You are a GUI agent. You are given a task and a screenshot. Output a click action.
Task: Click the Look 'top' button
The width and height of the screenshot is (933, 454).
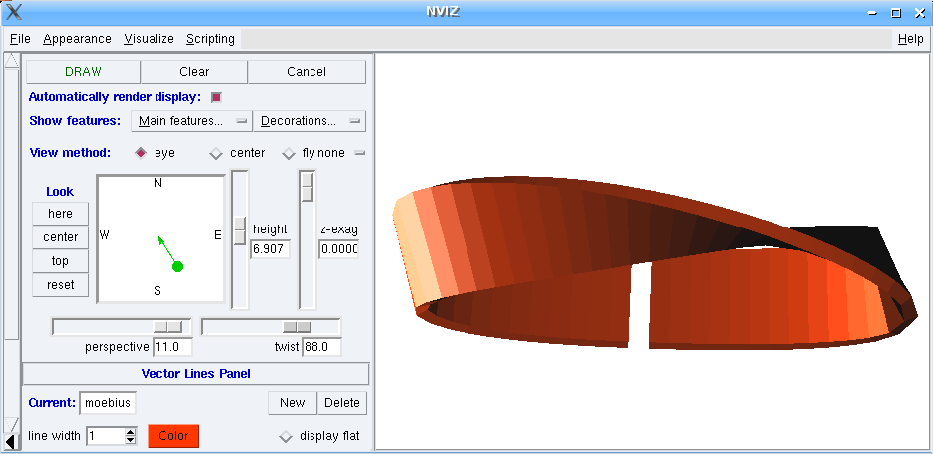click(x=60, y=261)
